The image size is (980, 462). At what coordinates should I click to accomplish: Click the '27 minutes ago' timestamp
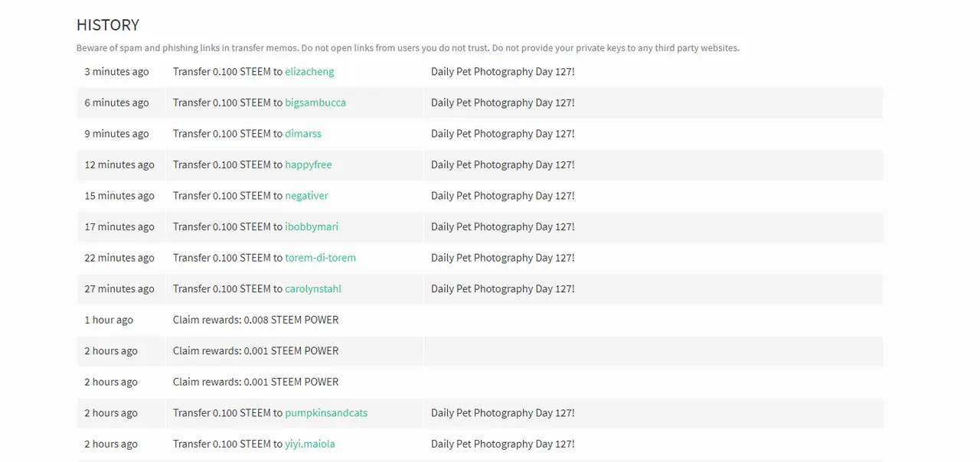pyautogui.click(x=119, y=289)
